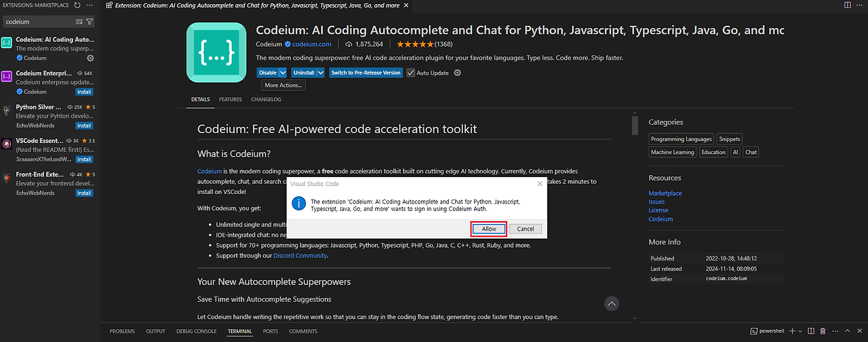Click Cancel in the sign-in dialog
This screenshot has height=342, width=868.
pos(526,229)
